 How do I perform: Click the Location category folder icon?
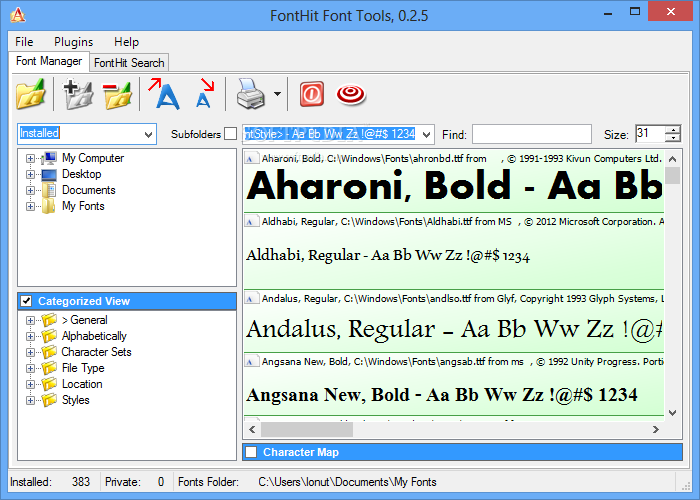(49, 384)
